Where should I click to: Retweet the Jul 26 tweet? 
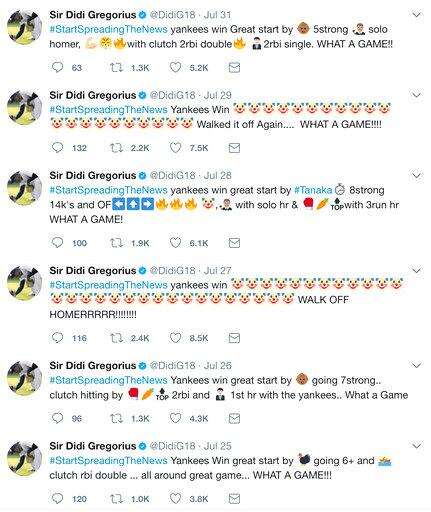coord(116,418)
